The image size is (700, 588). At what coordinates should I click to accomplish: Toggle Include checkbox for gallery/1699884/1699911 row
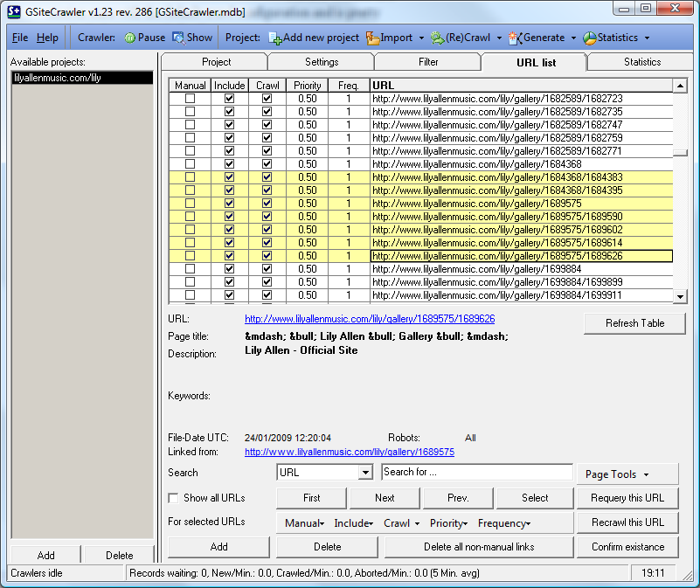pyautogui.click(x=230, y=295)
